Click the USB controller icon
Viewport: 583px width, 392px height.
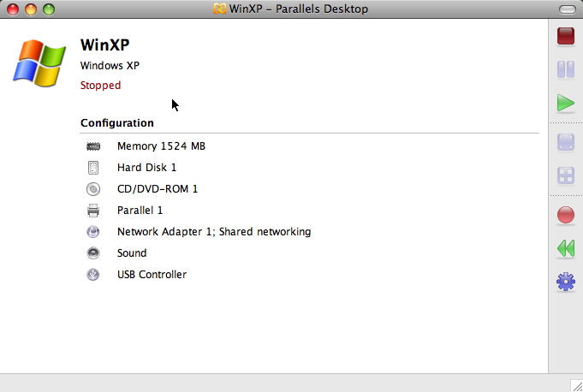pyautogui.click(x=93, y=275)
